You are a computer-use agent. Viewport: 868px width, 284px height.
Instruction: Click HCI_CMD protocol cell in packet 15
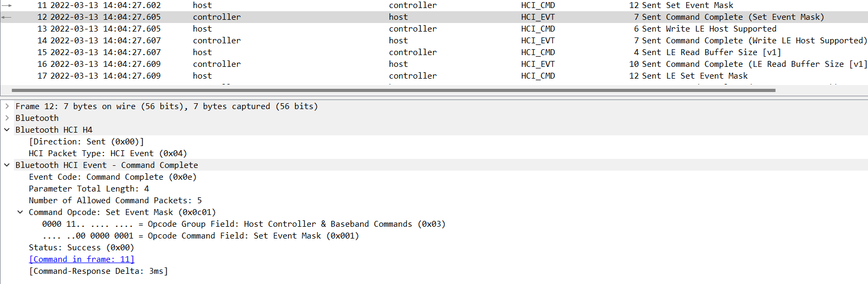538,52
